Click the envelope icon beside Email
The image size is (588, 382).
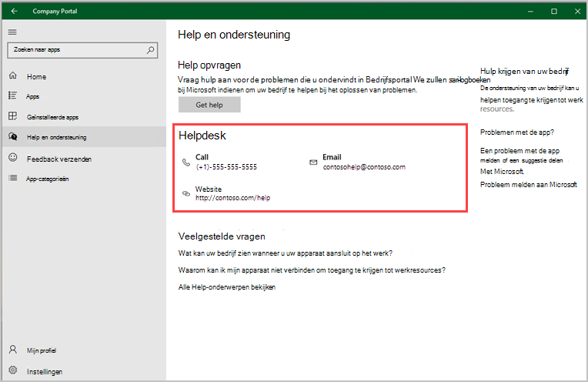(313, 163)
